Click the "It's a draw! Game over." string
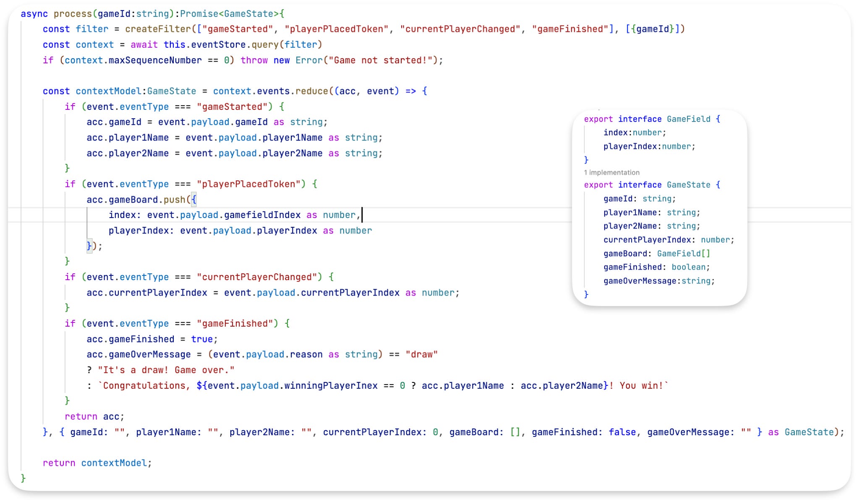 [166, 370]
